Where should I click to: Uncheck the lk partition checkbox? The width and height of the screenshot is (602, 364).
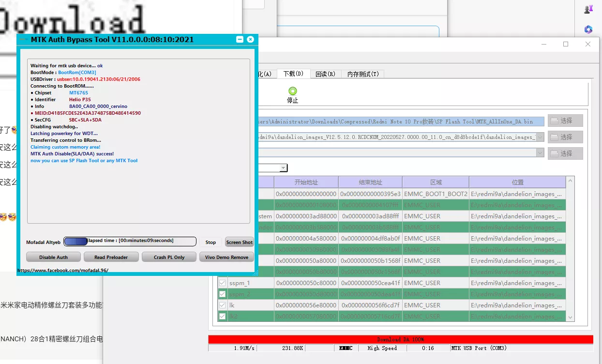tap(222, 305)
